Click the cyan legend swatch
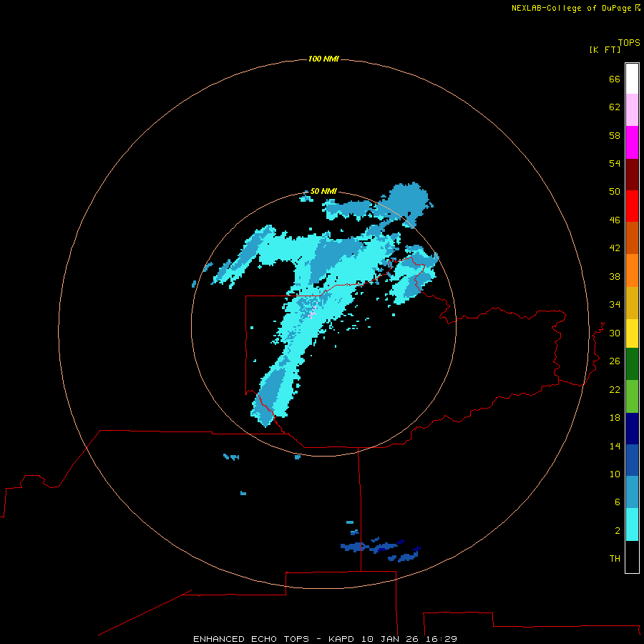 tap(632, 525)
